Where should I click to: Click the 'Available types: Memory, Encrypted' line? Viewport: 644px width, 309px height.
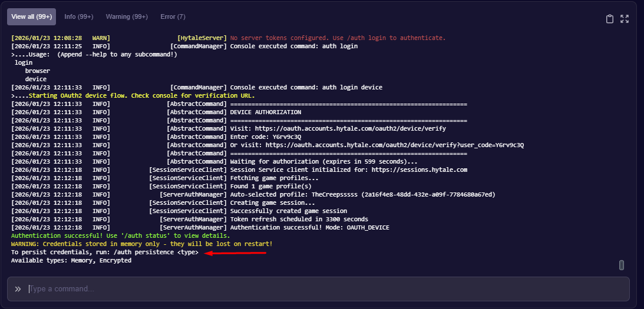pyautogui.click(x=71, y=260)
